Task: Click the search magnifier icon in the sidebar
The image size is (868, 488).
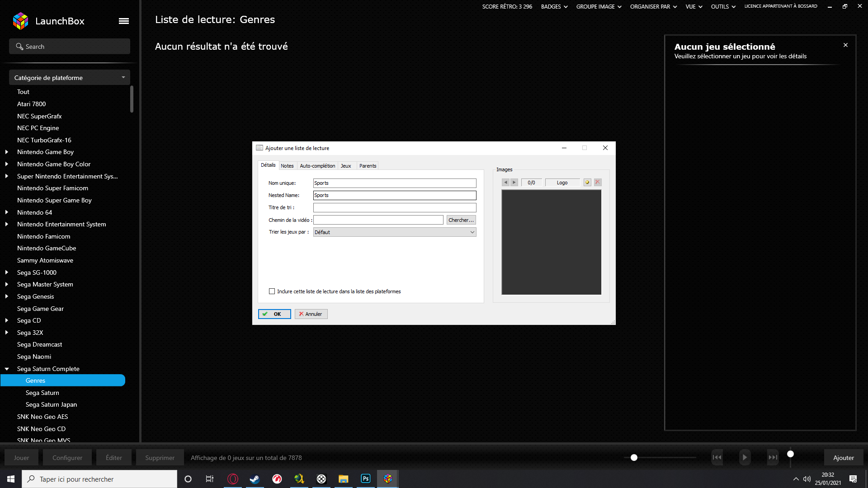Action: tap(19, 47)
